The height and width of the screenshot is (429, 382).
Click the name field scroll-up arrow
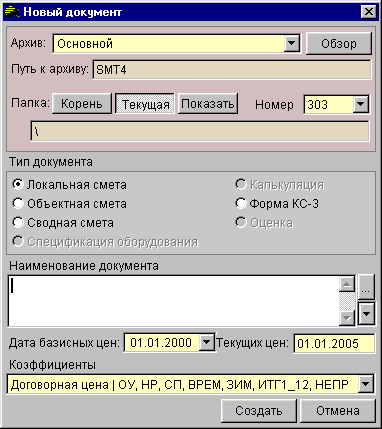tap(347, 284)
